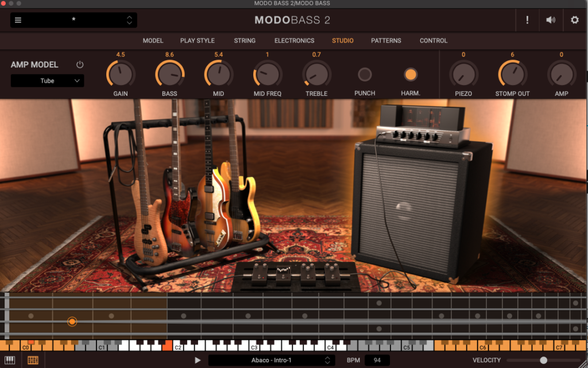Click the BPM value field
Screen dimensions: 588x368
[377, 360]
